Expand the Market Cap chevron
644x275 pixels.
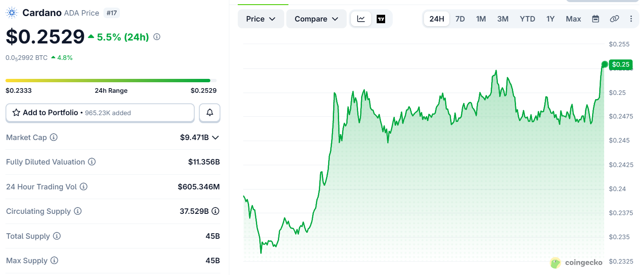215,137
